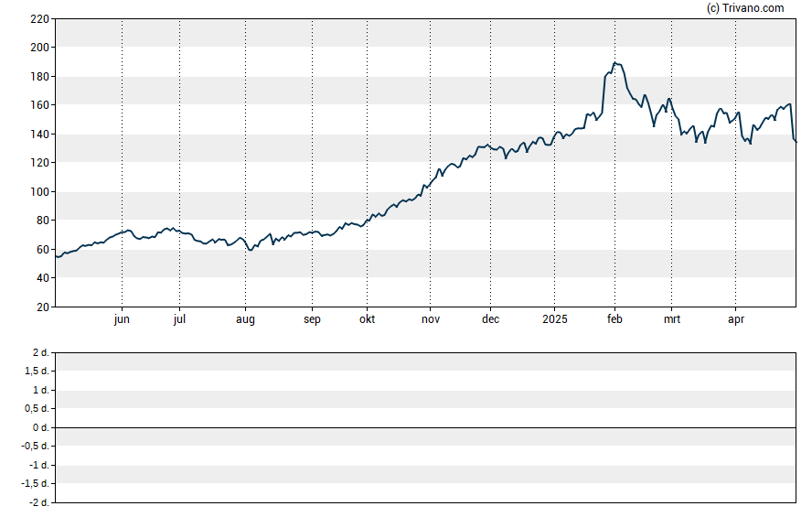
Task: Click the 'sep' month label
Action: point(312,319)
